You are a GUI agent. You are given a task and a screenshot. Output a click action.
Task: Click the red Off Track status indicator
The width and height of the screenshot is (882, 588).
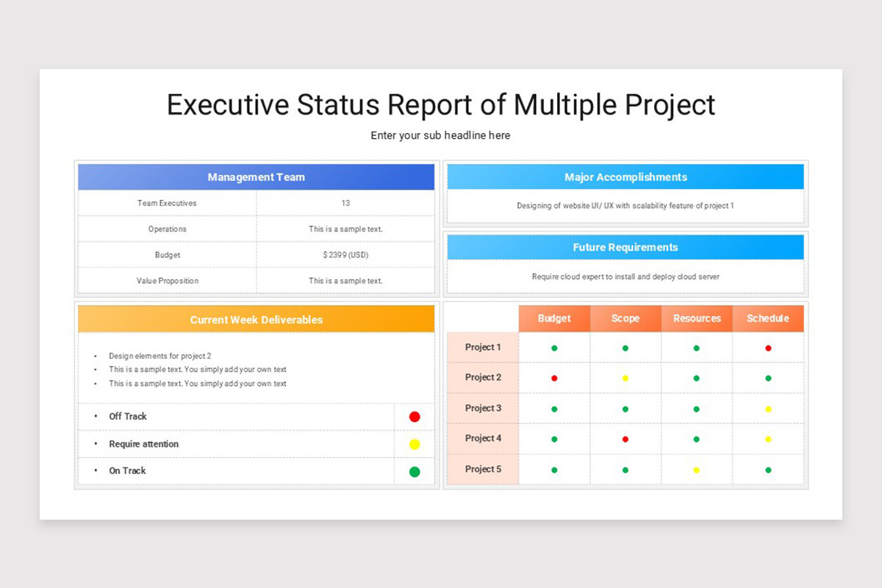coord(414,416)
